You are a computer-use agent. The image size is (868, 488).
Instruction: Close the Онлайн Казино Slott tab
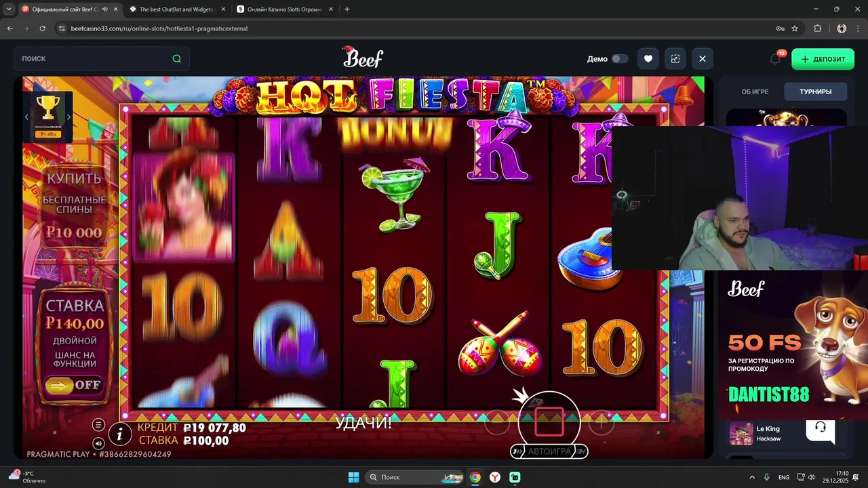(x=331, y=9)
